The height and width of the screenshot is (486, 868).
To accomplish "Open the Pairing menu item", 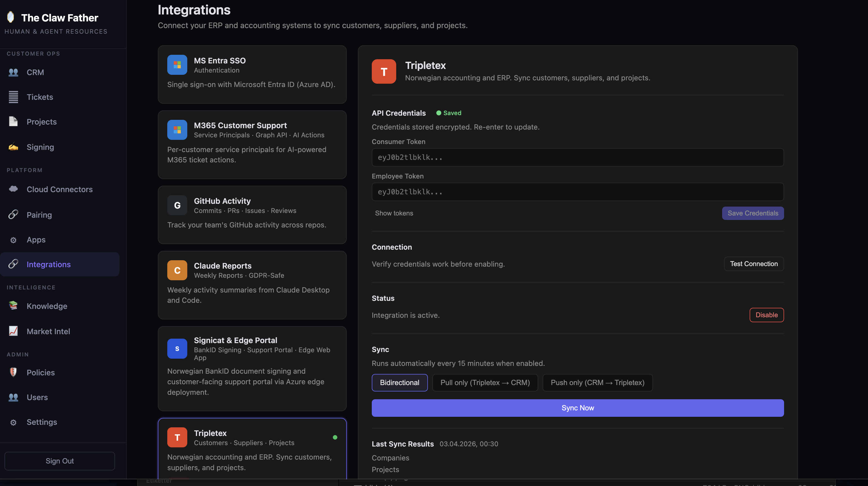I will [39, 215].
